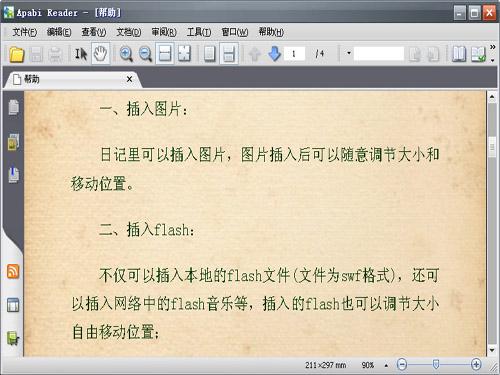Open toolbar options small arrow
The height and width of the screenshot is (375, 500).
tap(493, 61)
